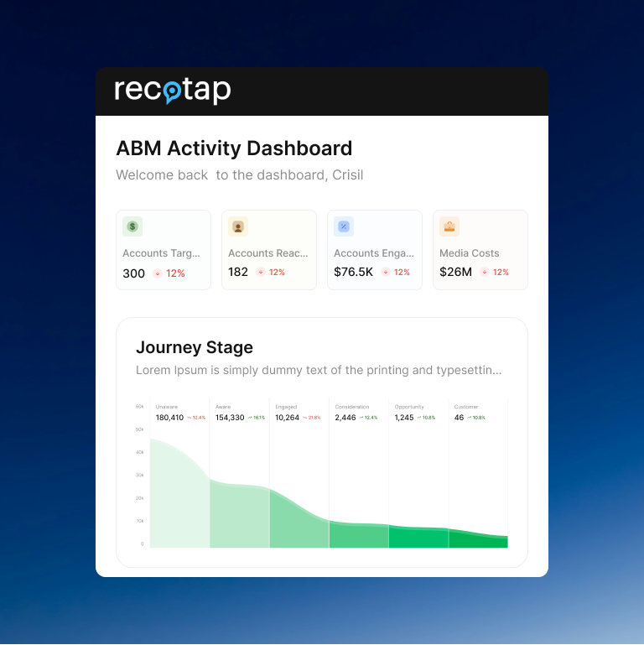Click the Lorem Ipsum description under Journey Stage
This screenshot has width=644, height=645.
[319, 370]
